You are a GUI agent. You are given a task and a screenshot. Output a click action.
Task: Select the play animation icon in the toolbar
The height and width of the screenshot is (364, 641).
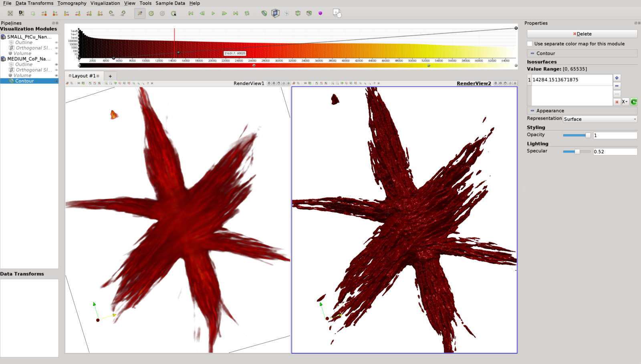coord(214,13)
